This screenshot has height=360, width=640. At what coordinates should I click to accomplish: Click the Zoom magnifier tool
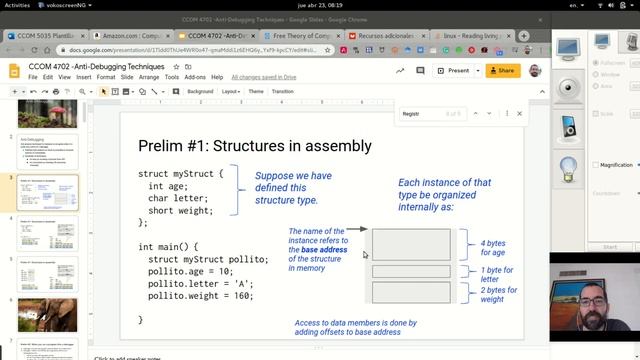pyautogui.click(x=82, y=91)
